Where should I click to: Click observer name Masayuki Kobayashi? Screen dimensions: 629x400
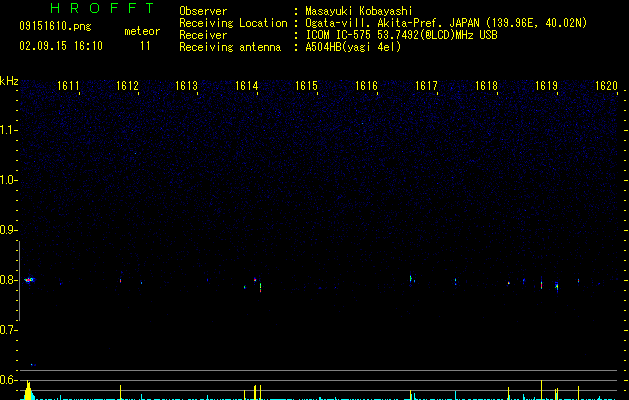tap(359, 11)
